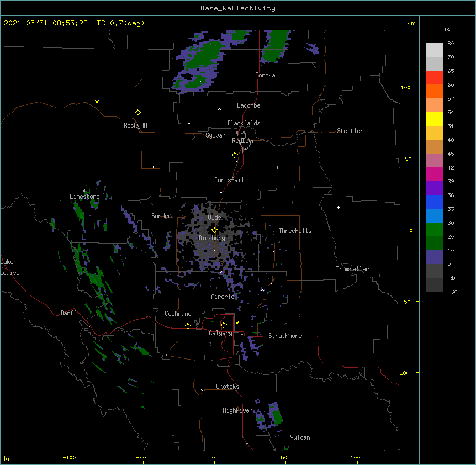Click the Strathmore label
This screenshot has height=465, width=476.
285,336
